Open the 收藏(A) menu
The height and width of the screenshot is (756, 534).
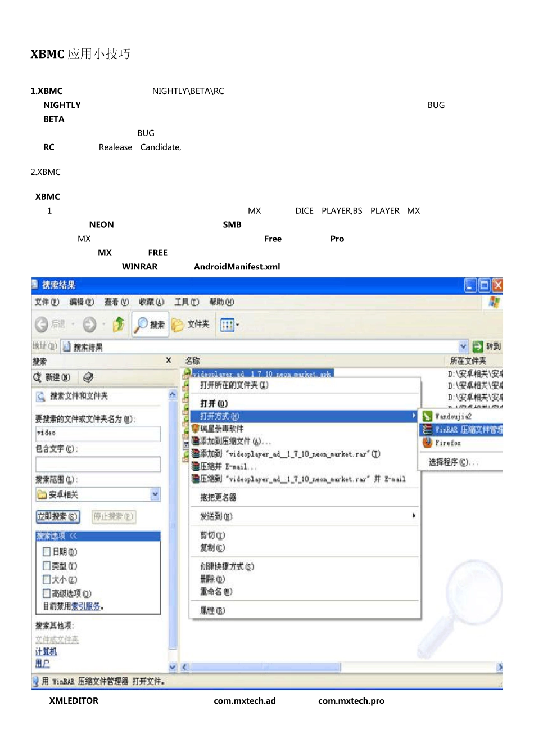click(x=152, y=302)
